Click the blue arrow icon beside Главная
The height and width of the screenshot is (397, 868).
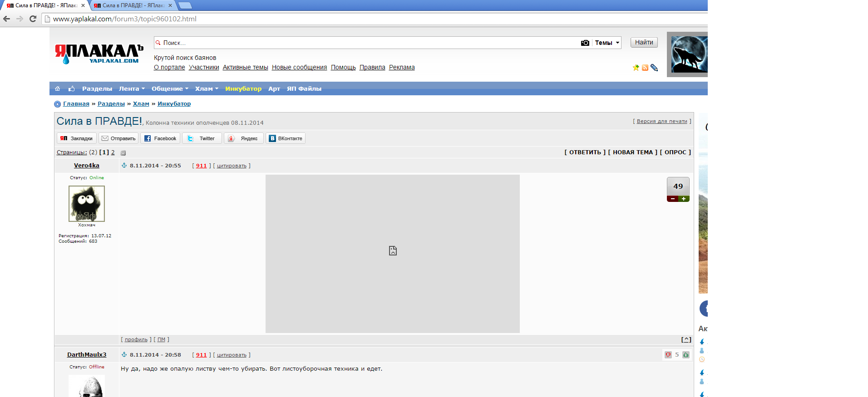[x=57, y=104]
